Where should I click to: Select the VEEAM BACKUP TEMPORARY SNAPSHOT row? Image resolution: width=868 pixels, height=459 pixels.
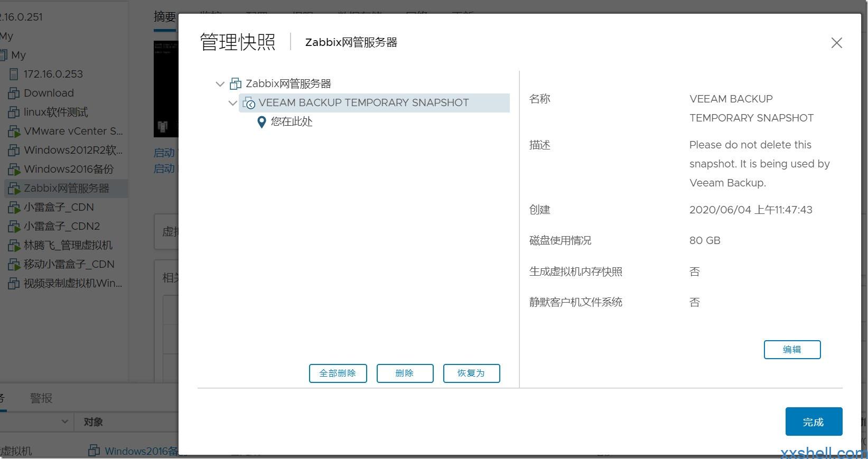(x=374, y=103)
